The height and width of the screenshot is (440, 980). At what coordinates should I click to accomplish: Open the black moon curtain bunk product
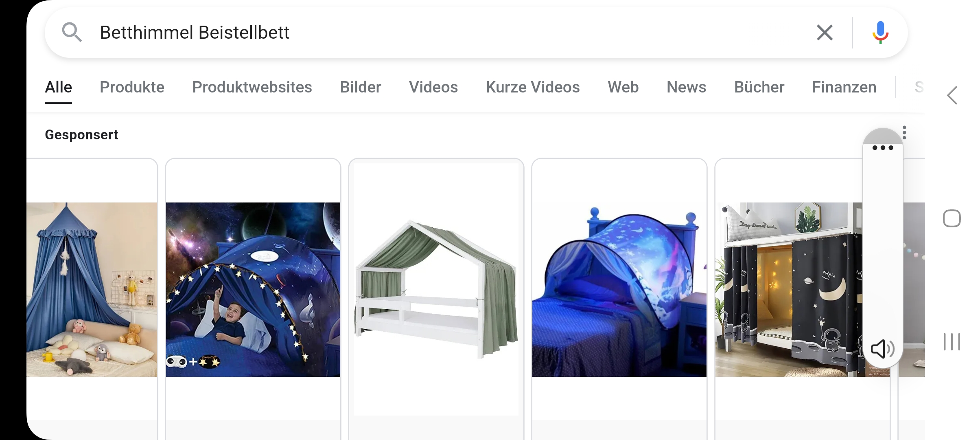(789, 290)
